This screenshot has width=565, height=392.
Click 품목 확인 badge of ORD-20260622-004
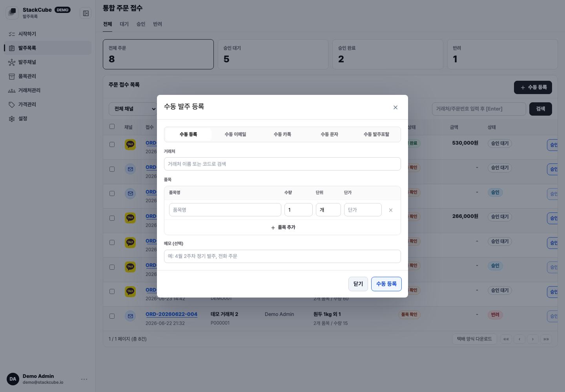pos(410,315)
